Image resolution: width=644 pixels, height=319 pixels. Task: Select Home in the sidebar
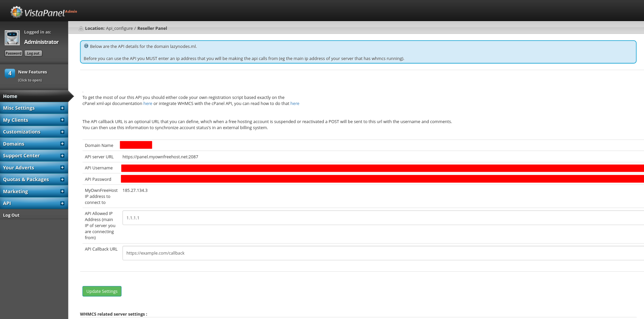pos(10,96)
